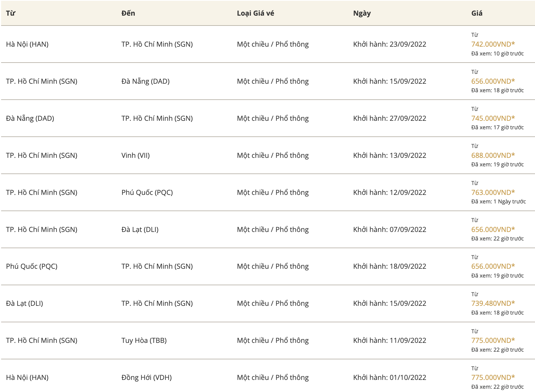Click 'Một chiều / Phổ thông' in the 07/09/2022 row

273,229
